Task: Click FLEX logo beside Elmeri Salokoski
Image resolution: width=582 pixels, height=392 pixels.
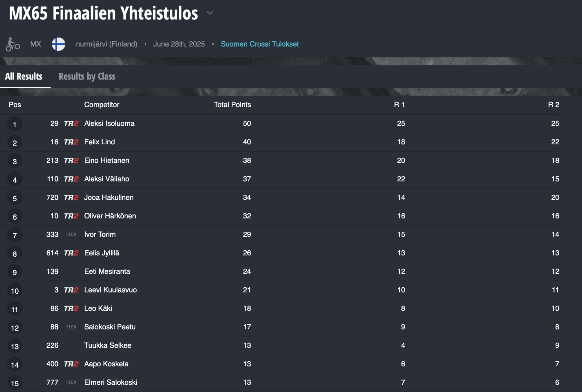Action: [x=71, y=382]
